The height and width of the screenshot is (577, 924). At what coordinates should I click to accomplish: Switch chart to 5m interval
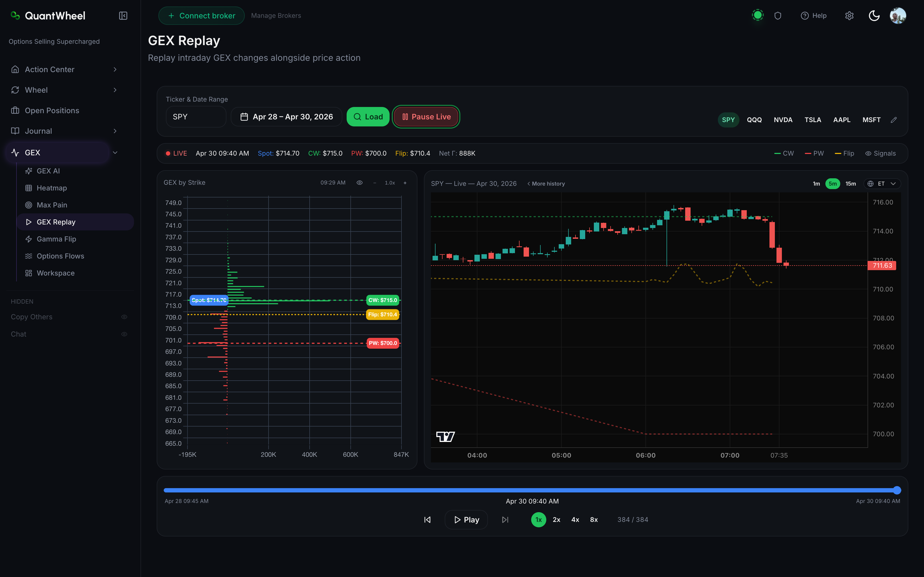tap(833, 184)
